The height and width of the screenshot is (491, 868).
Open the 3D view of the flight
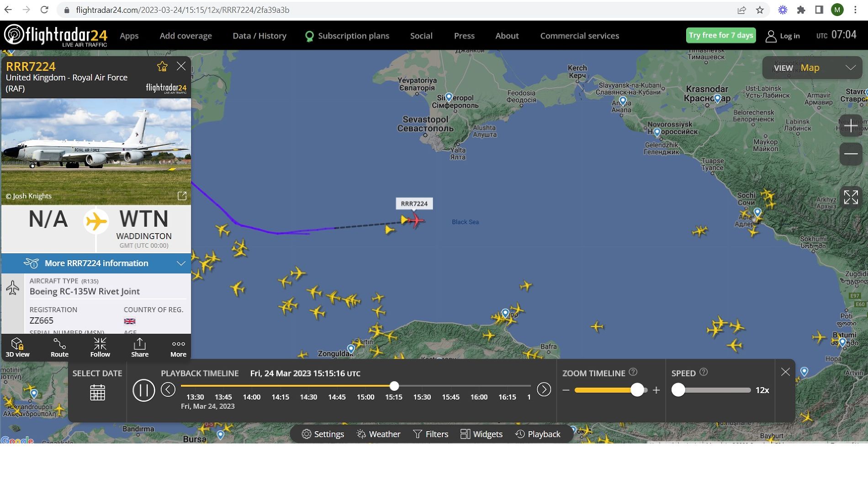tap(17, 347)
